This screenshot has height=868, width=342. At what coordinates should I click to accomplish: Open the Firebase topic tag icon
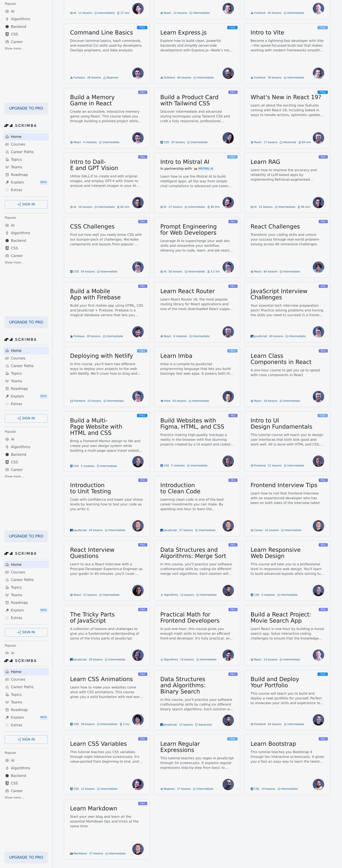[x=72, y=336]
